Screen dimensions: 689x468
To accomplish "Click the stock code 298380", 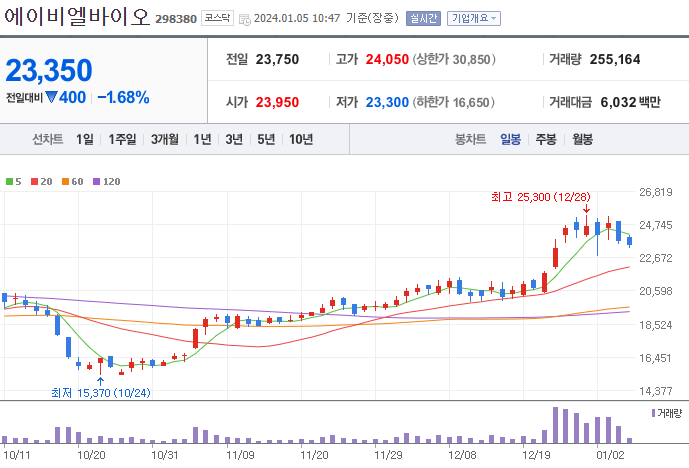I will point(176,19).
